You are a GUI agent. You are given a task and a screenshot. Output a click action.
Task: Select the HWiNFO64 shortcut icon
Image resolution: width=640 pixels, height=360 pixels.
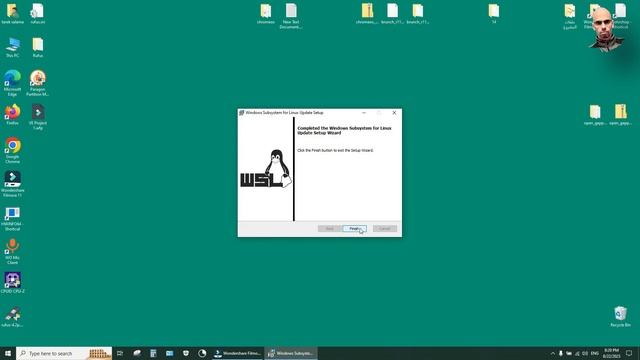pyautogui.click(x=12, y=218)
